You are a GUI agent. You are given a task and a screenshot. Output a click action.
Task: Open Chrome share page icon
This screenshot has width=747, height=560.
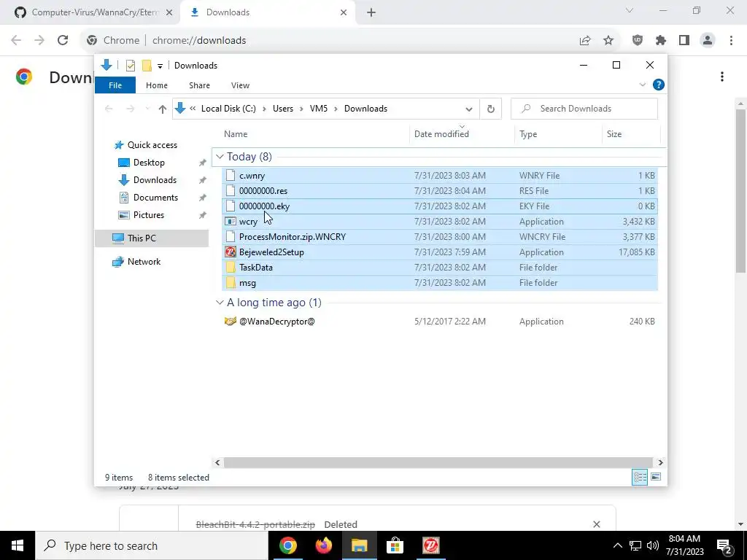pyautogui.click(x=585, y=41)
